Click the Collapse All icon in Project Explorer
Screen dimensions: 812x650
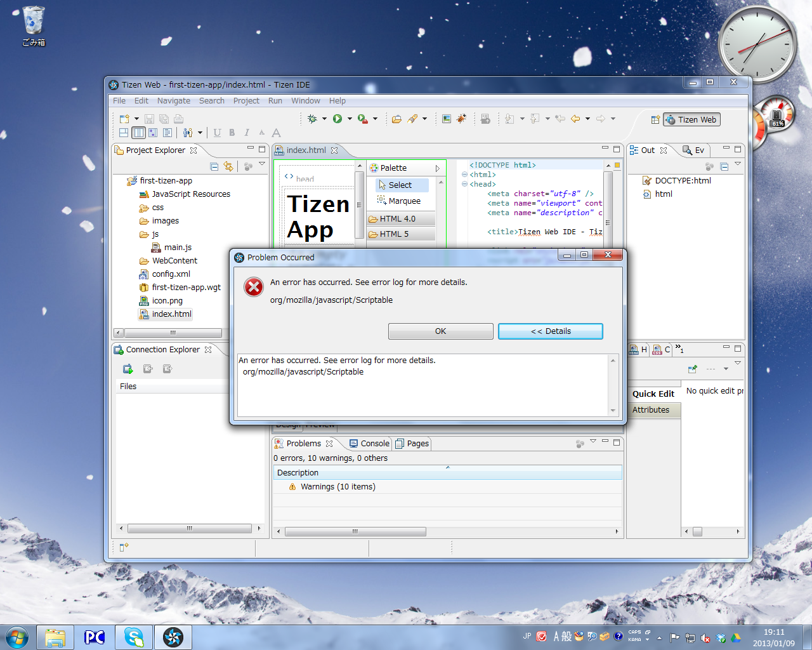click(x=214, y=166)
